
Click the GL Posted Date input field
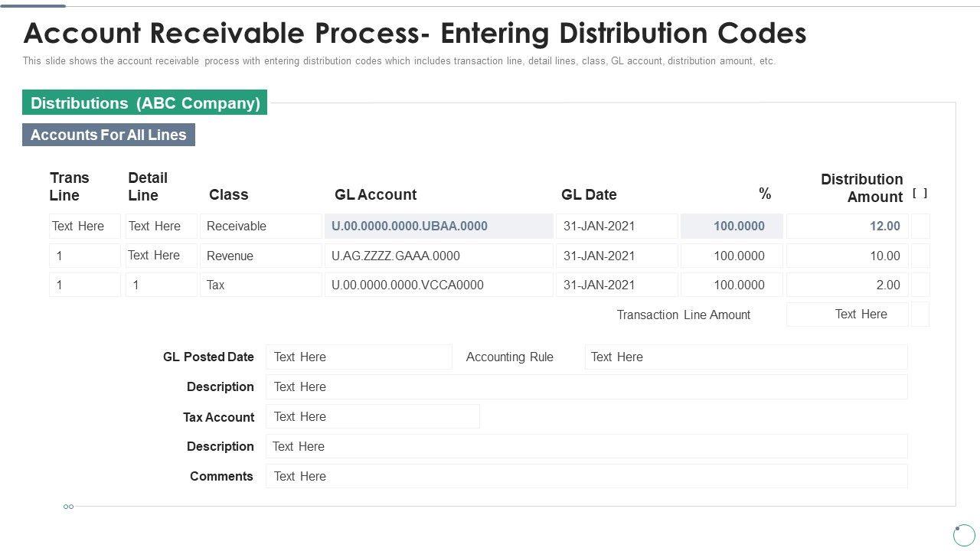click(x=358, y=357)
